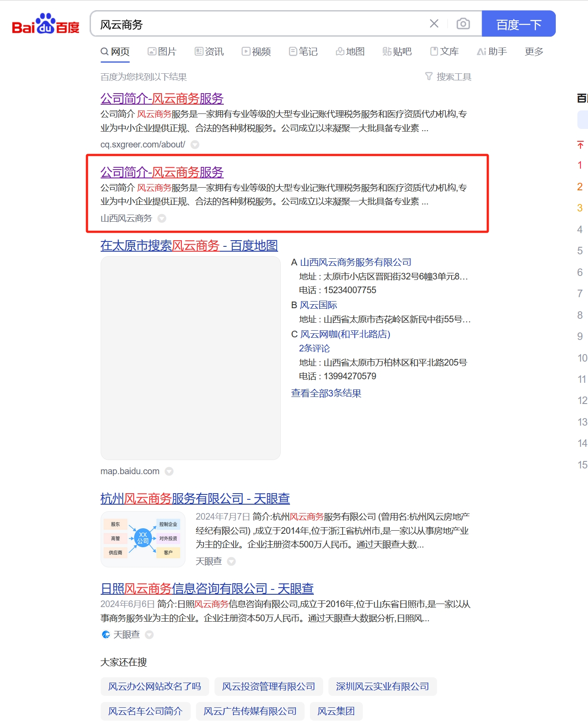Expand the dropdown next to cq.sxgreer.com/about/
This screenshot has height=721, width=588.
tap(195, 144)
